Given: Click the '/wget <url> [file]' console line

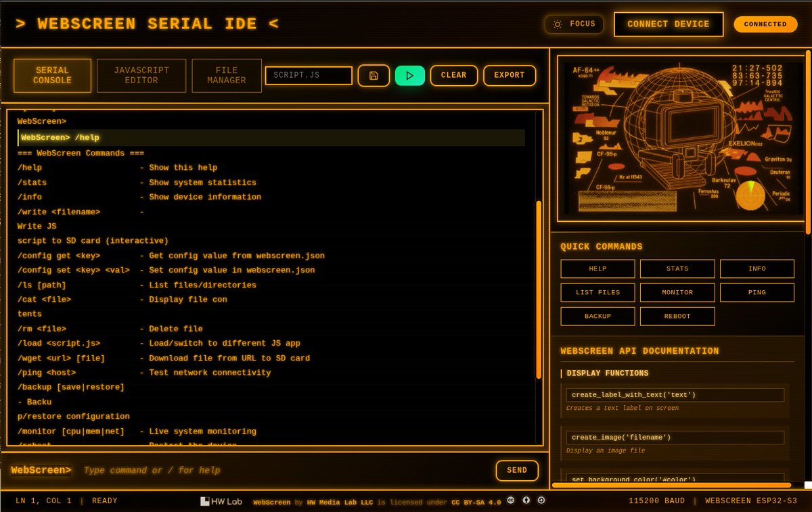Looking at the screenshot, I should (x=164, y=358).
